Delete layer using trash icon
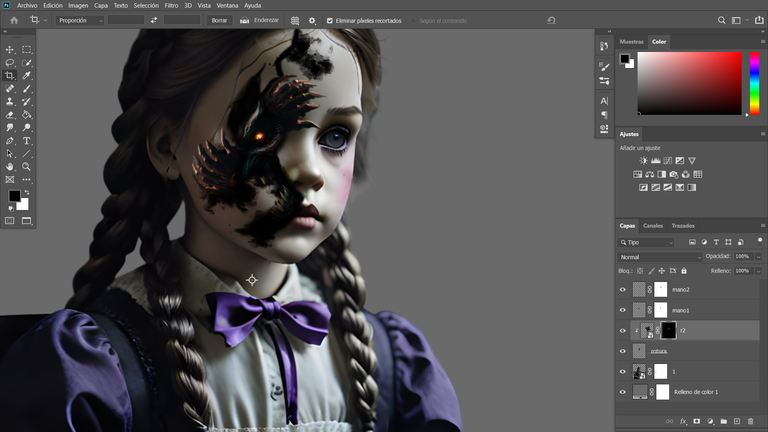The width and height of the screenshot is (768, 432). click(750, 421)
